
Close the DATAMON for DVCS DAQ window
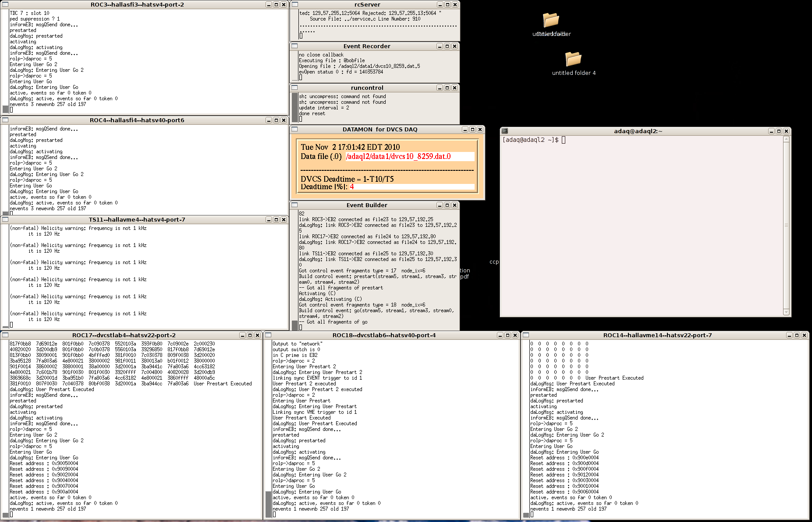click(x=480, y=129)
